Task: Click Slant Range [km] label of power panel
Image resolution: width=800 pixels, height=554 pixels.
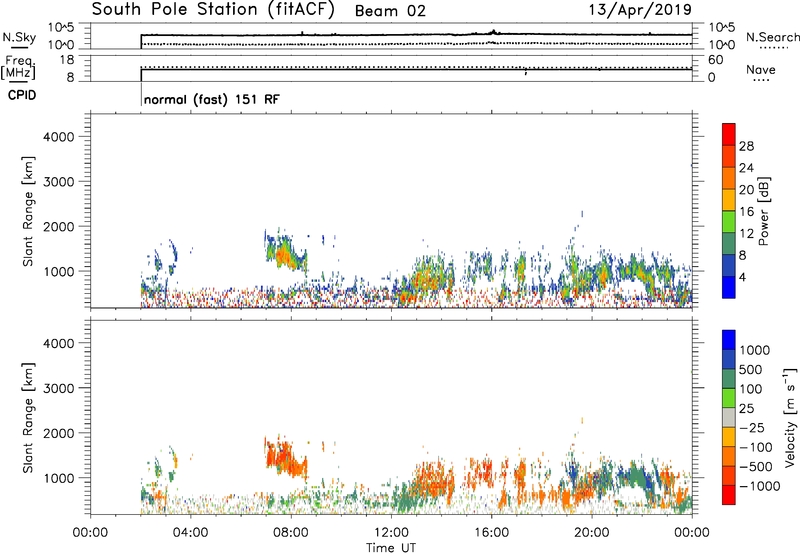Action: click(28, 211)
